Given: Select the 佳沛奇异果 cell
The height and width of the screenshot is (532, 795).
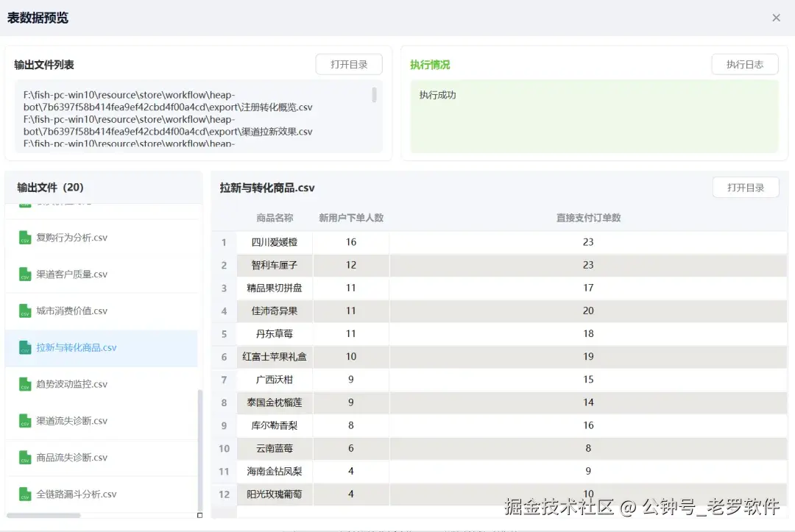Looking at the screenshot, I should point(275,311).
